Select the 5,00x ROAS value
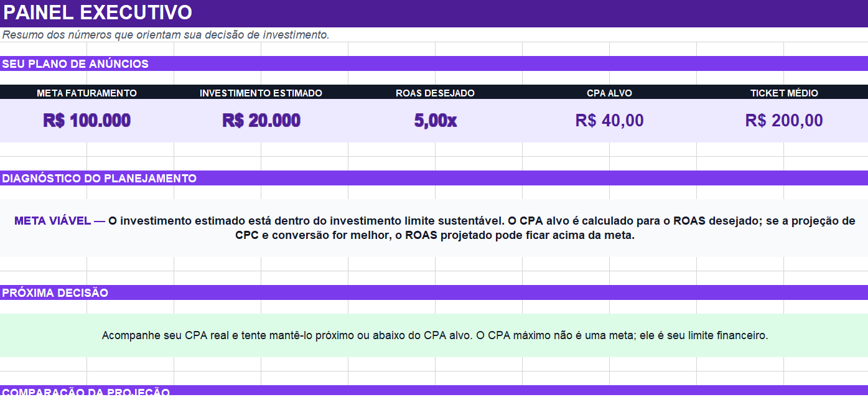This screenshot has width=868, height=397. (x=436, y=121)
